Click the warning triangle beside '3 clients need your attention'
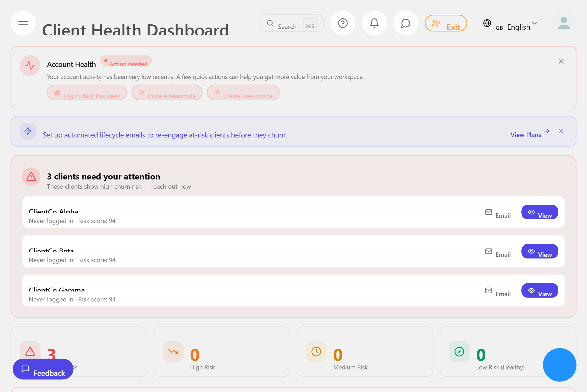Image resolution: width=587 pixels, height=392 pixels. click(x=31, y=177)
